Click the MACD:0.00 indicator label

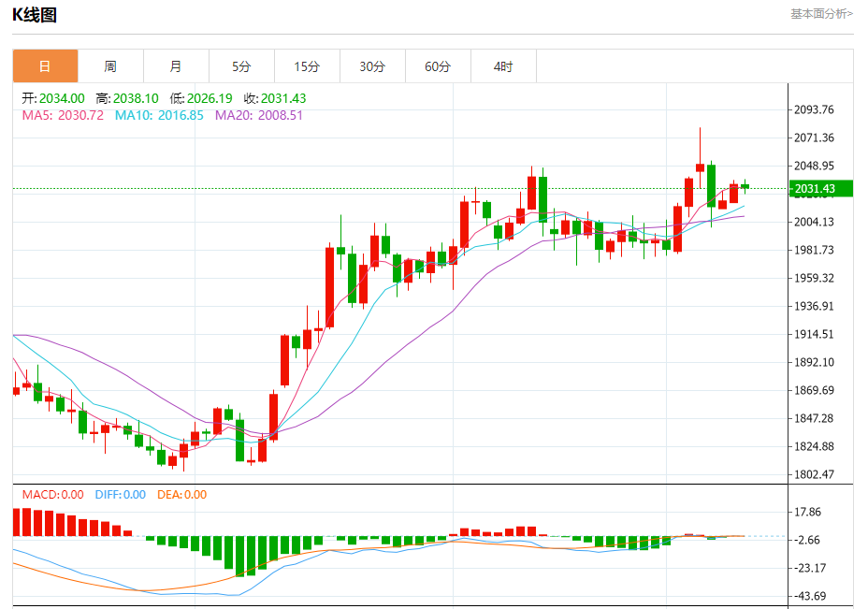(x=53, y=494)
